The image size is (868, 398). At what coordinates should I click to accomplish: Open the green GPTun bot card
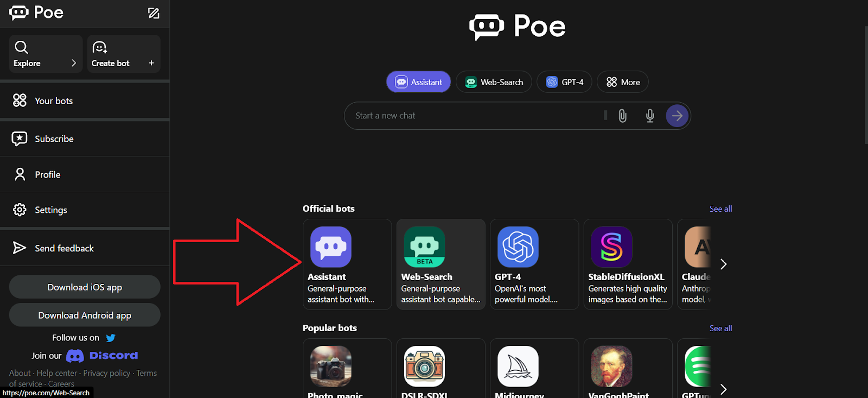[694, 369]
